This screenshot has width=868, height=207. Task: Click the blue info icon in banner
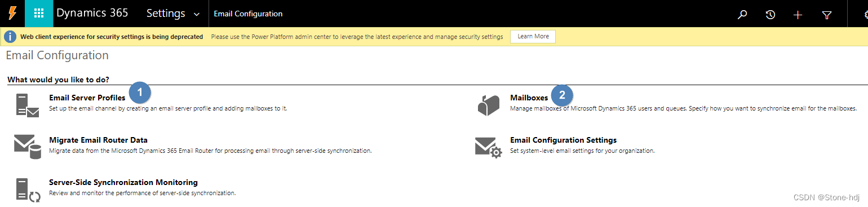[10, 37]
